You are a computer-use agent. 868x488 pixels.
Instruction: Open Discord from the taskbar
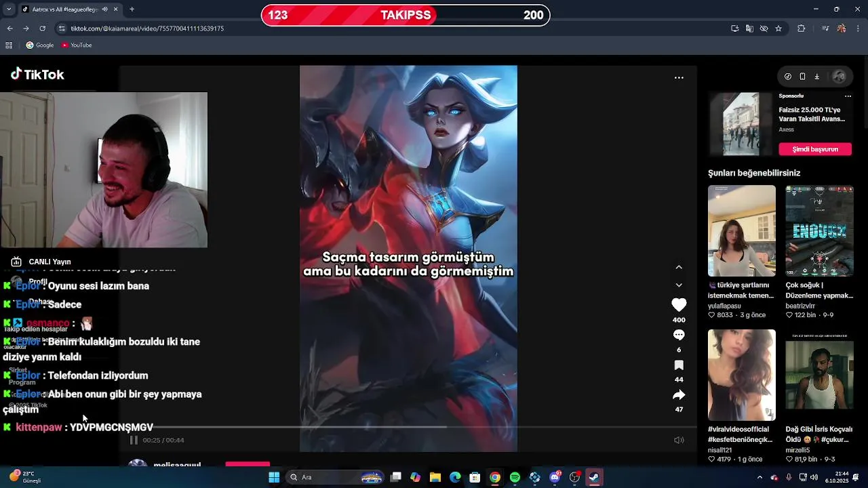[555, 477]
